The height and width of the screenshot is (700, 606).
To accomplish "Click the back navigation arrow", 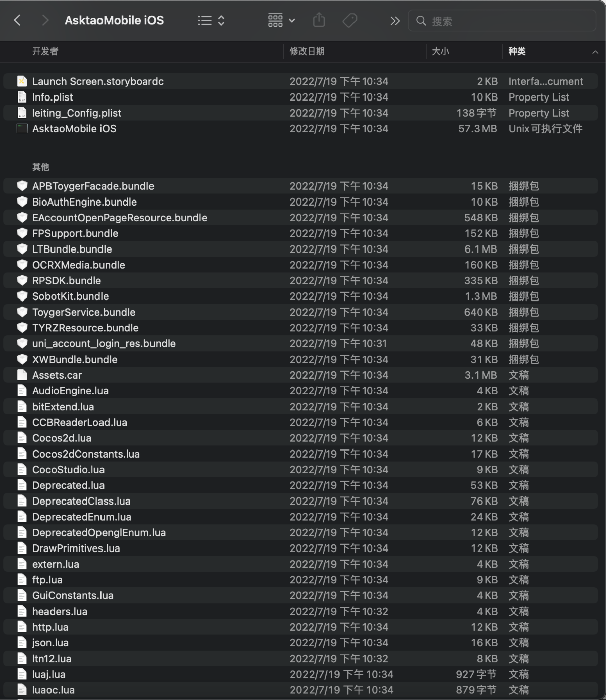I will (17, 20).
